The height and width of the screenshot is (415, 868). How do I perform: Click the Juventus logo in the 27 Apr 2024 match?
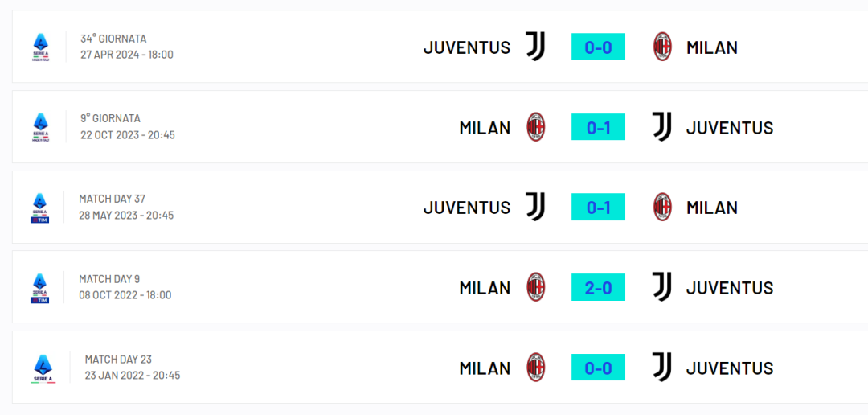(535, 47)
